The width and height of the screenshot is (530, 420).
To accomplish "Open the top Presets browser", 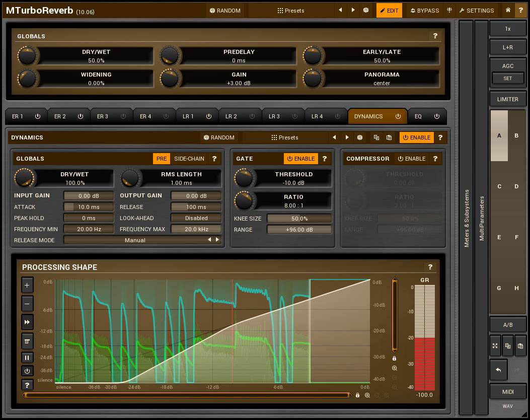I will pos(291,10).
